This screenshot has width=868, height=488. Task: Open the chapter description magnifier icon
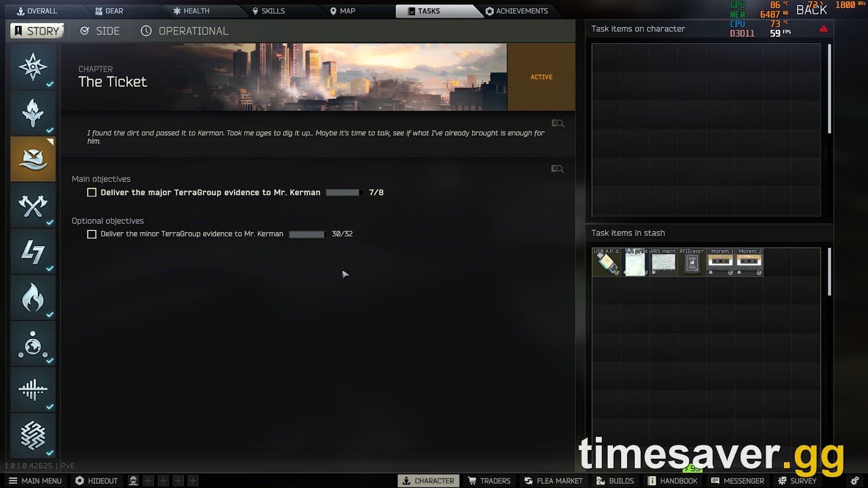pos(558,124)
